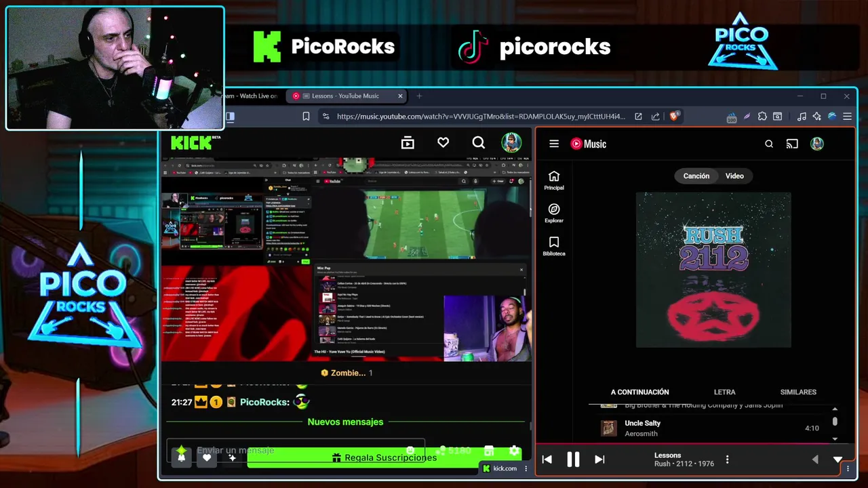Select the Canción toggle
Screen dimensions: 868x488
696,176
